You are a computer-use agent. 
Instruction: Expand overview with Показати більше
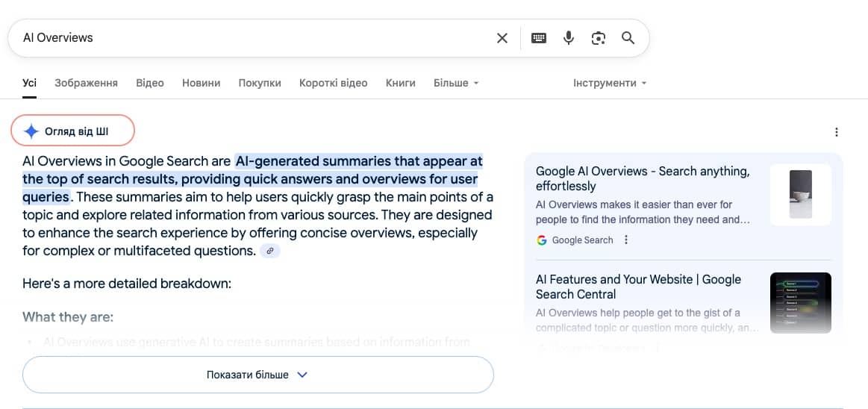(x=257, y=375)
